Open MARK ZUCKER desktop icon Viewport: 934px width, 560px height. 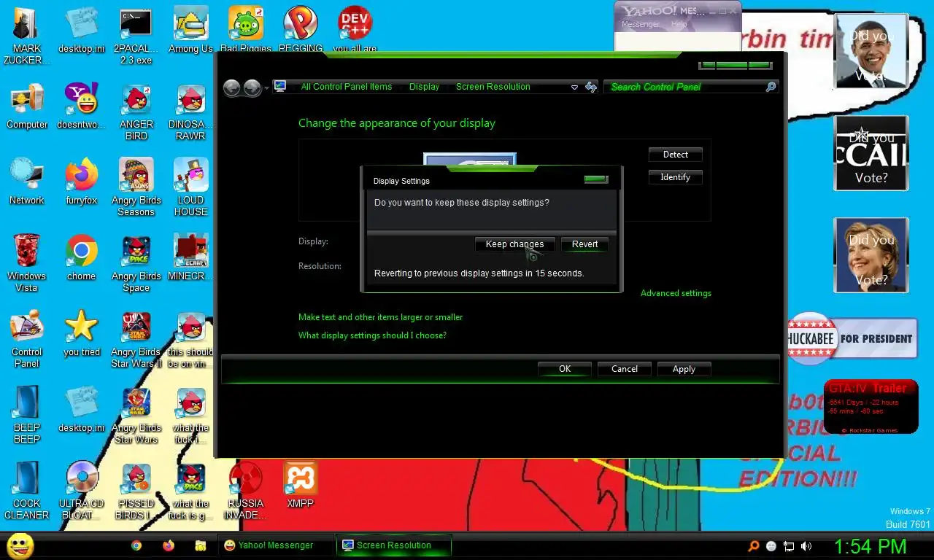pyautogui.click(x=27, y=35)
